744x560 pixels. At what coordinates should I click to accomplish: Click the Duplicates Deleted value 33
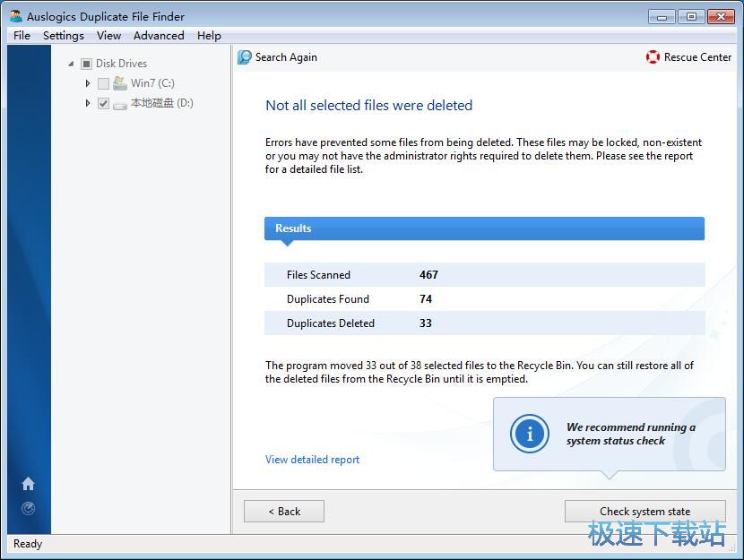tap(426, 323)
